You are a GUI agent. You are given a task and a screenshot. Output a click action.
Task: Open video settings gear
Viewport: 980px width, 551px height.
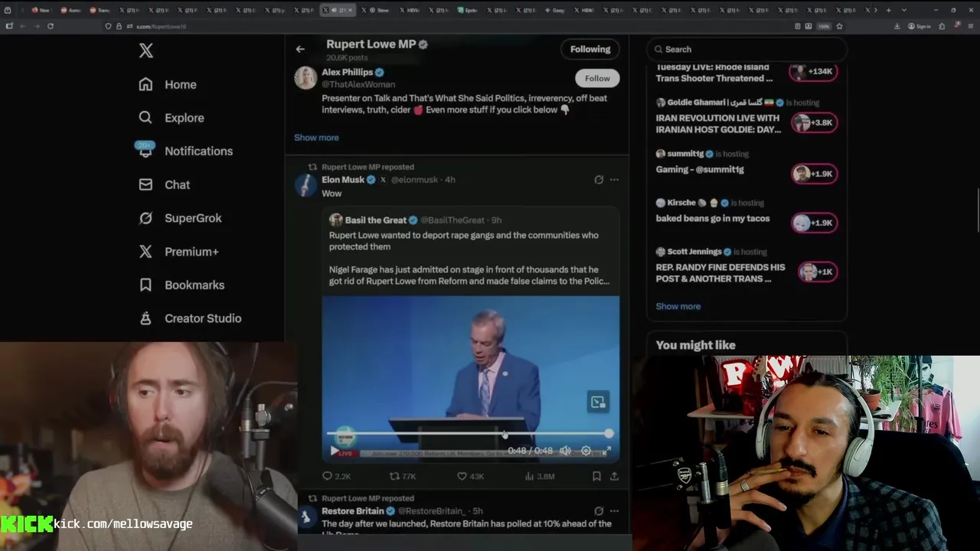[586, 451]
